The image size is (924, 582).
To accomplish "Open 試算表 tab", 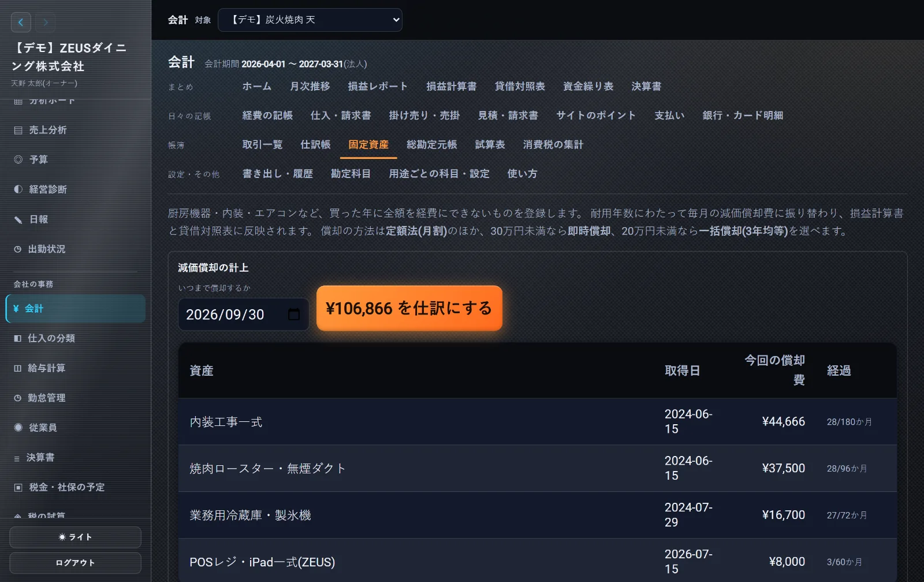I will 490,144.
